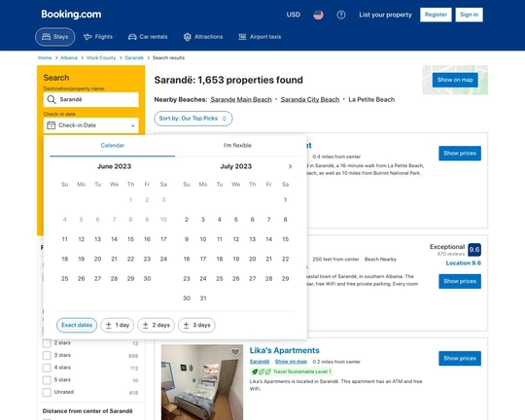
Task: Choose the plus-minus 2 days option
Action: point(156,326)
